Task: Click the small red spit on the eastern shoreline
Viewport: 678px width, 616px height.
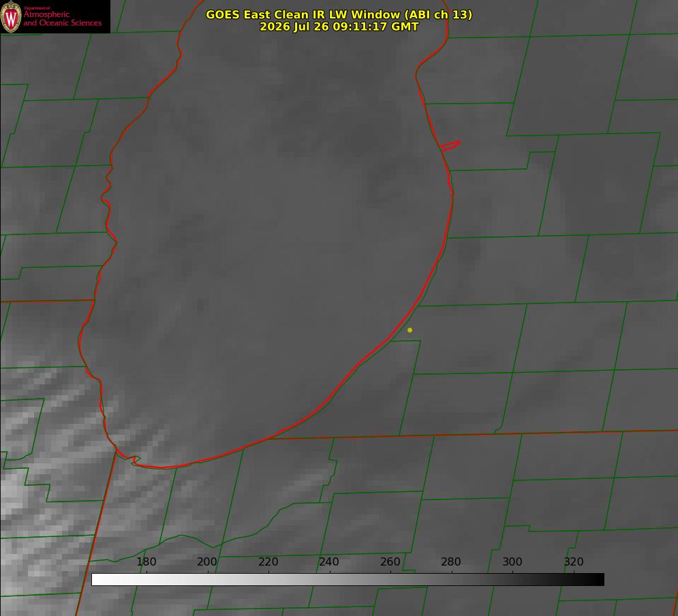Action: point(450,146)
